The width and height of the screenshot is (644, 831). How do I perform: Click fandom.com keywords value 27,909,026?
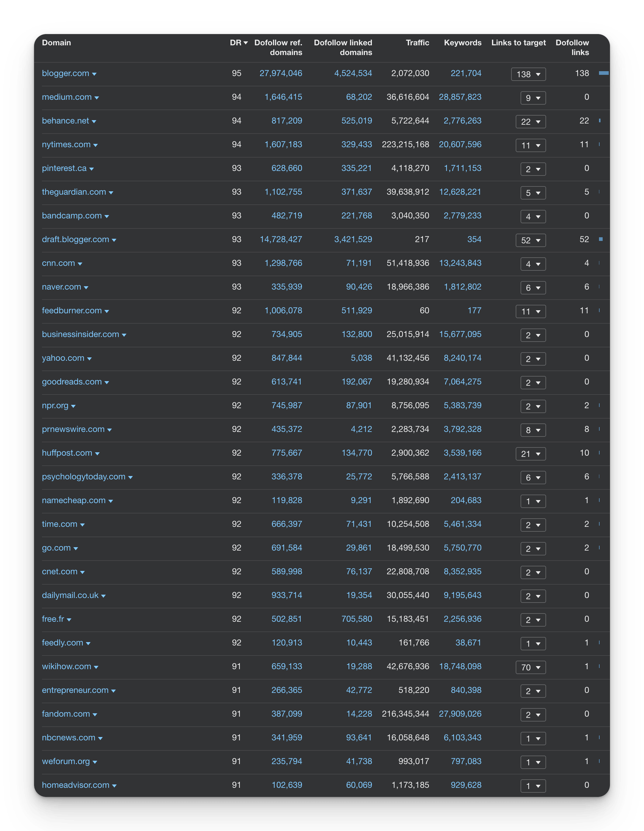pyautogui.click(x=460, y=713)
